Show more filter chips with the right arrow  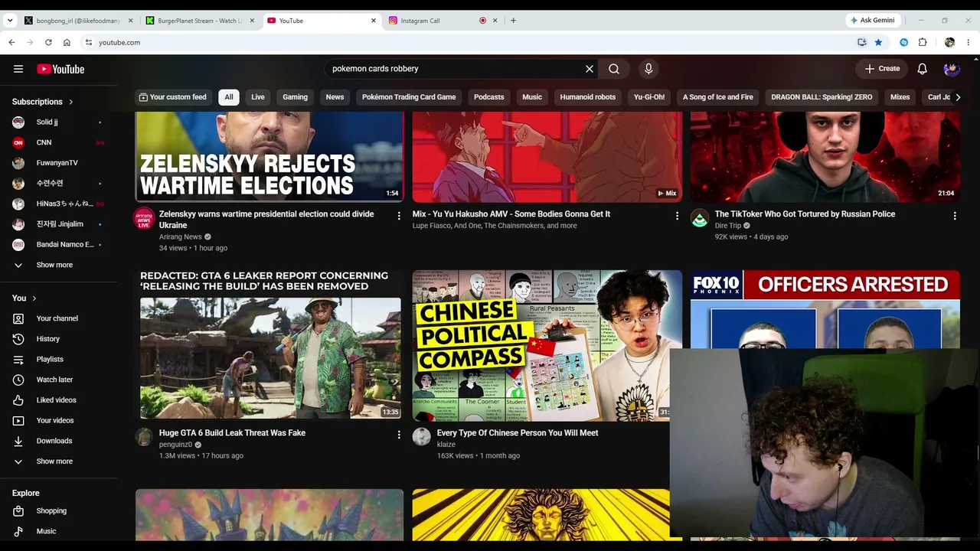(958, 97)
